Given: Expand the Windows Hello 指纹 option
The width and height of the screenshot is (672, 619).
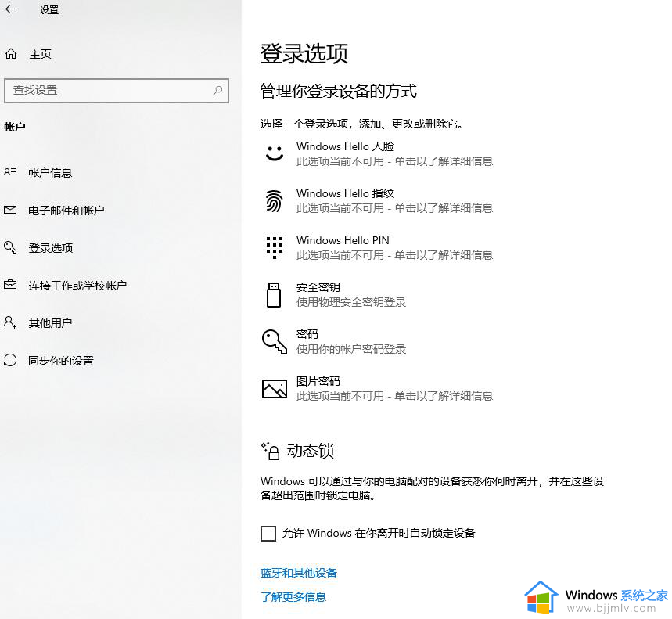Looking at the screenshot, I should pyautogui.click(x=377, y=200).
